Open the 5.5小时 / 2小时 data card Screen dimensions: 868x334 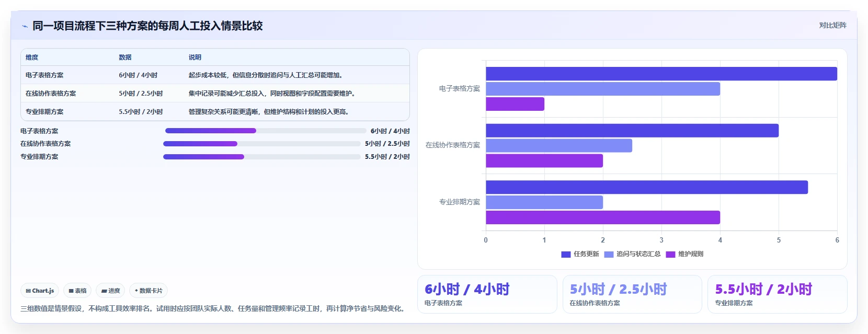[x=778, y=294]
